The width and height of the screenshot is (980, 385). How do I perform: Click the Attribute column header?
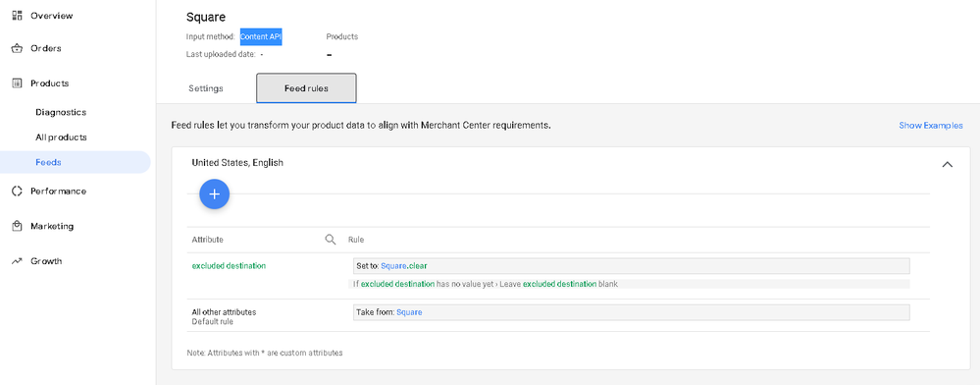(208, 239)
